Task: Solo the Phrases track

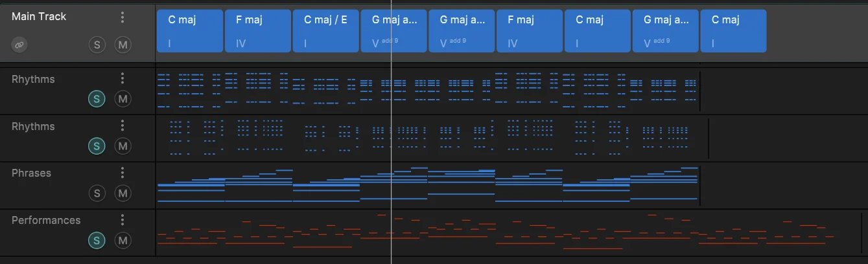Action: click(97, 193)
